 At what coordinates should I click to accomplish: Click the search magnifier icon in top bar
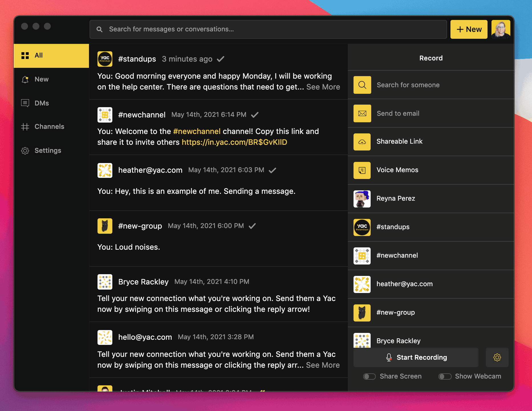point(99,29)
